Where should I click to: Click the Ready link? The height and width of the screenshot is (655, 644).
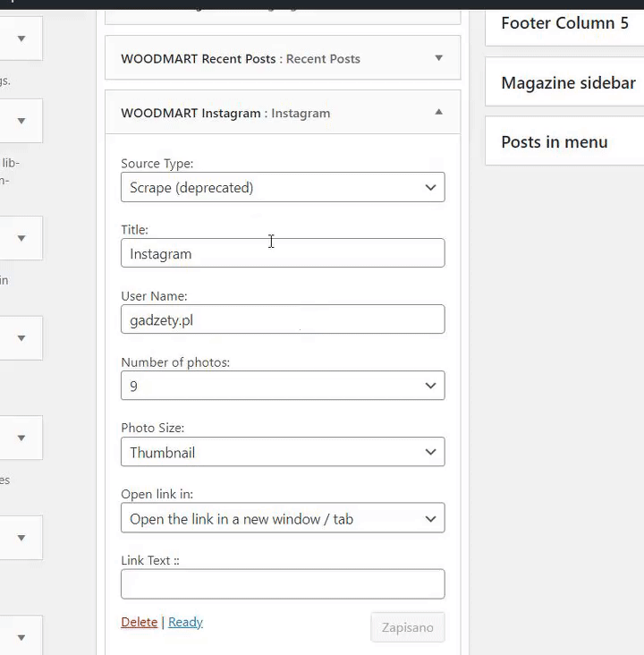pyautogui.click(x=185, y=622)
